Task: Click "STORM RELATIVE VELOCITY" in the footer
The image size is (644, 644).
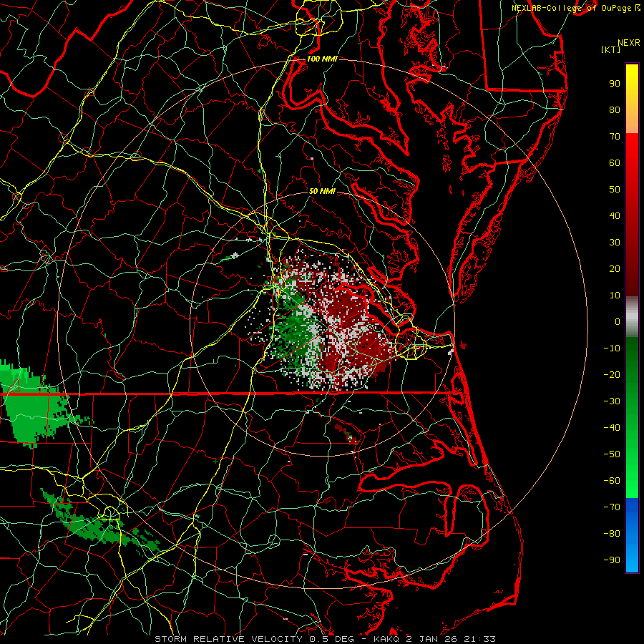Action: pos(228,639)
